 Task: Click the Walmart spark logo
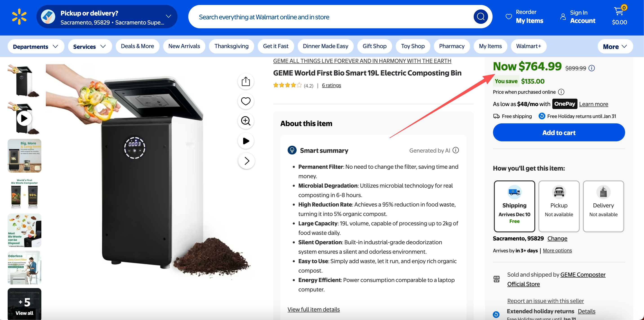click(x=19, y=17)
